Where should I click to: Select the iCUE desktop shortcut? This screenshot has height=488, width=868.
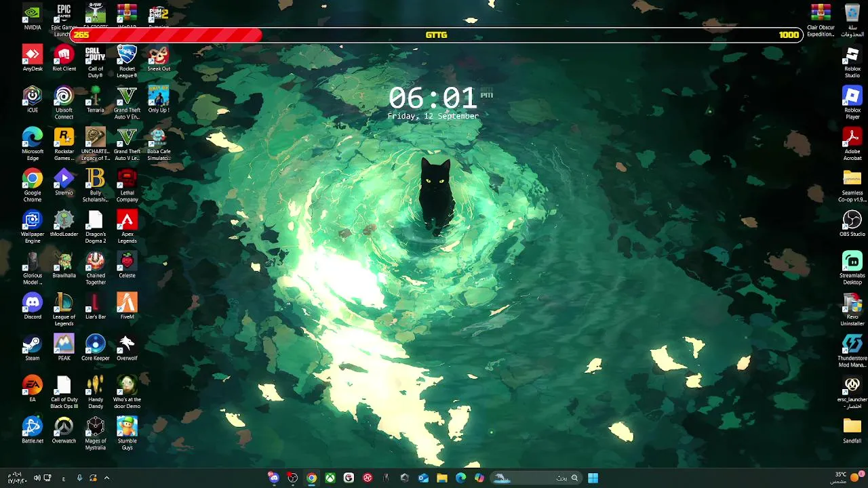(x=32, y=100)
